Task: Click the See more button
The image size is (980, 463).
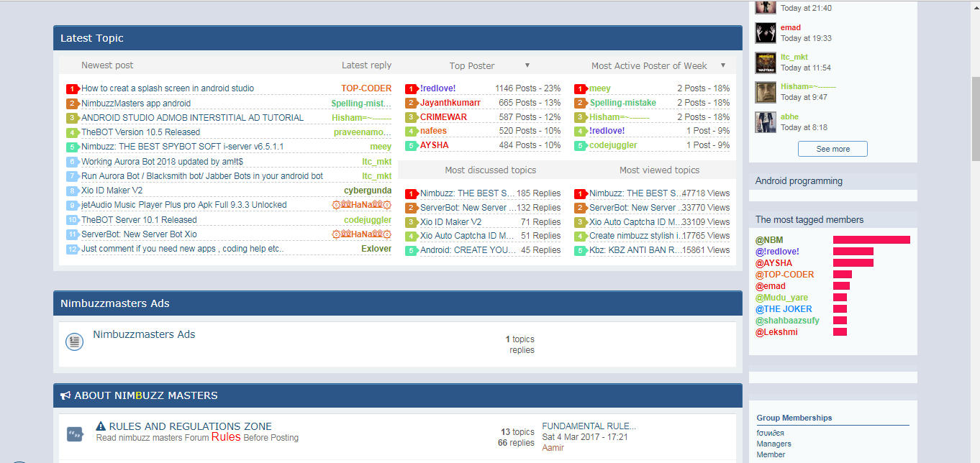Action: (832, 149)
